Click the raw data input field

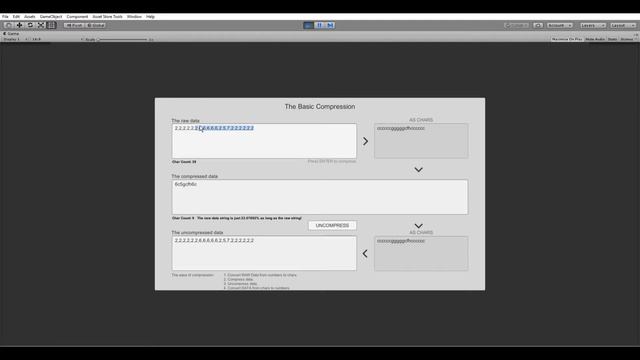tap(264, 141)
